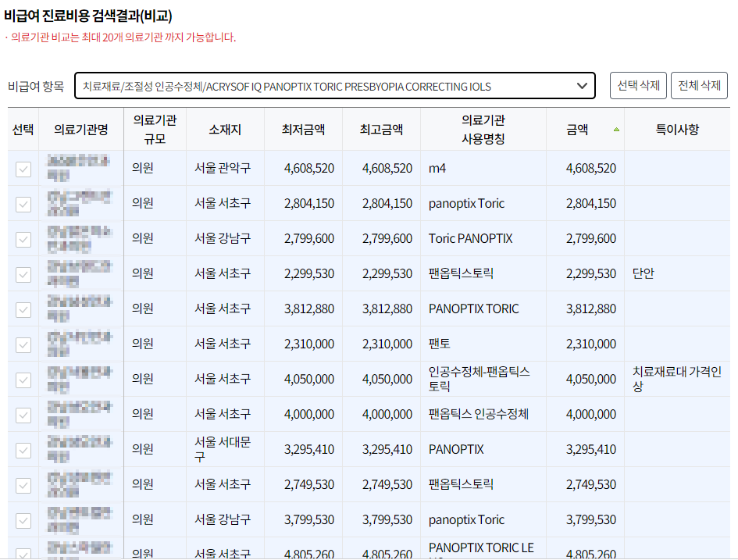This screenshot has height=560, width=738.
Task: Open the 비급여 항목 dropdown
Action: click(x=335, y=86)
